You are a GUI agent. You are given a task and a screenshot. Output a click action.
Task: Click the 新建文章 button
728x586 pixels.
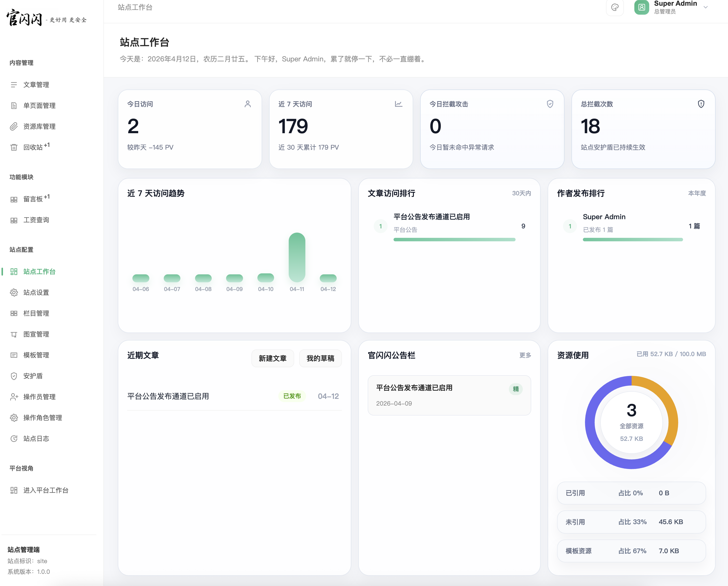point(273,358)
